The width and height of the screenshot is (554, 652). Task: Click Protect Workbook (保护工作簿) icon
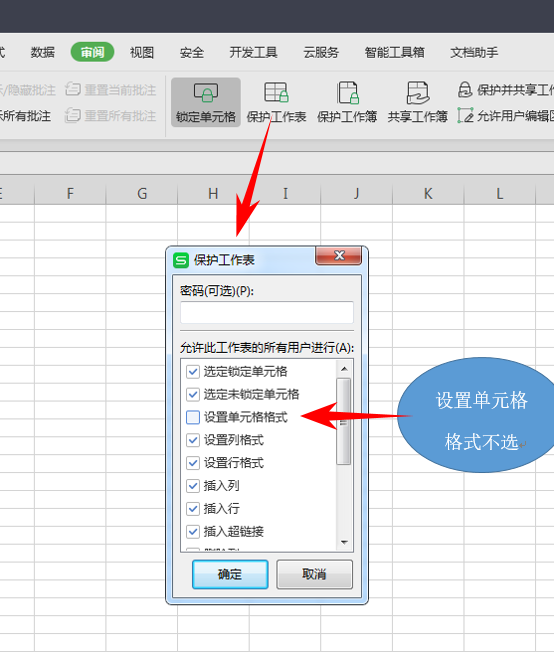pyautogui.click(x=348, y=92)
